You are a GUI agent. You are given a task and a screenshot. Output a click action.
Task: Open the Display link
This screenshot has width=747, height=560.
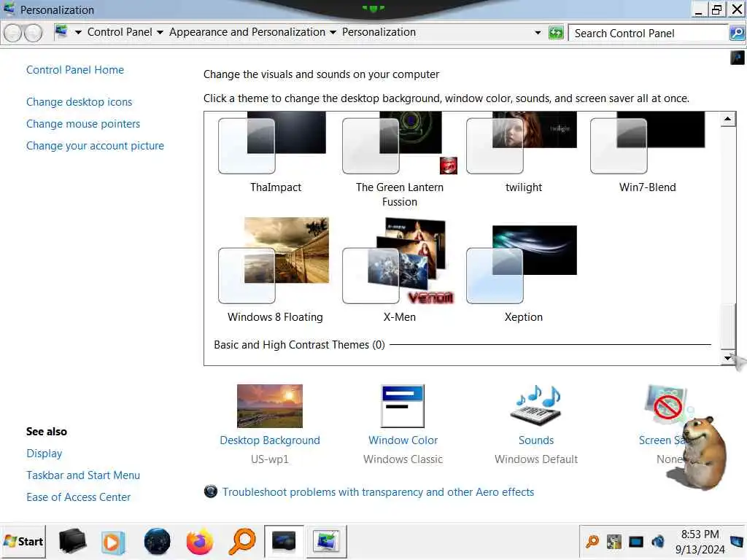[44, 454]
